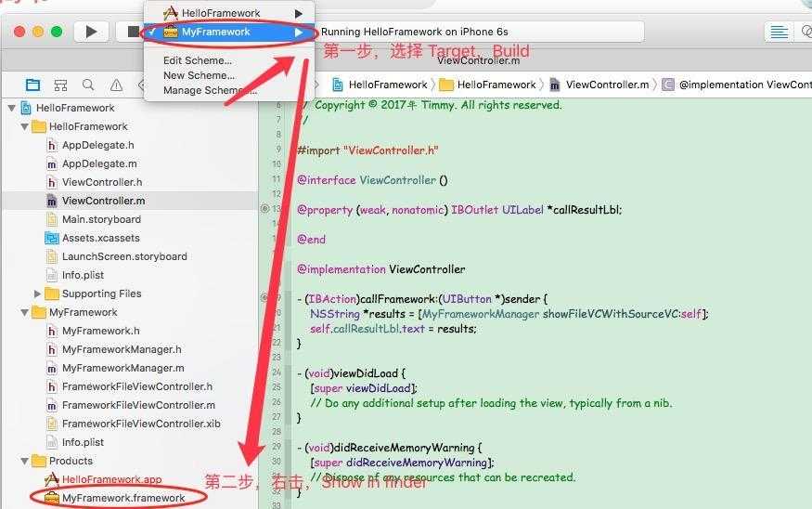Open the Symbol navigator icon
Image resolution: width=812 pixels, height=509 pixels.
point(60,85)
